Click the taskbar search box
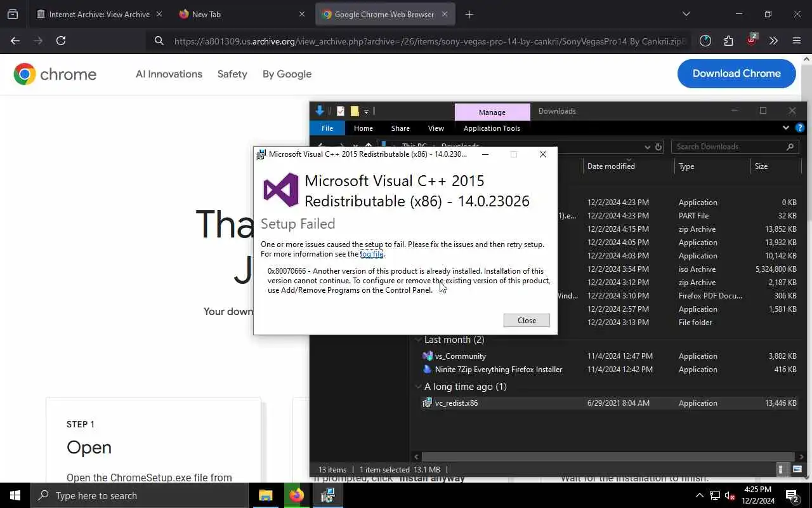The height and width of the screenshot is (508, 812). (140, 495)
